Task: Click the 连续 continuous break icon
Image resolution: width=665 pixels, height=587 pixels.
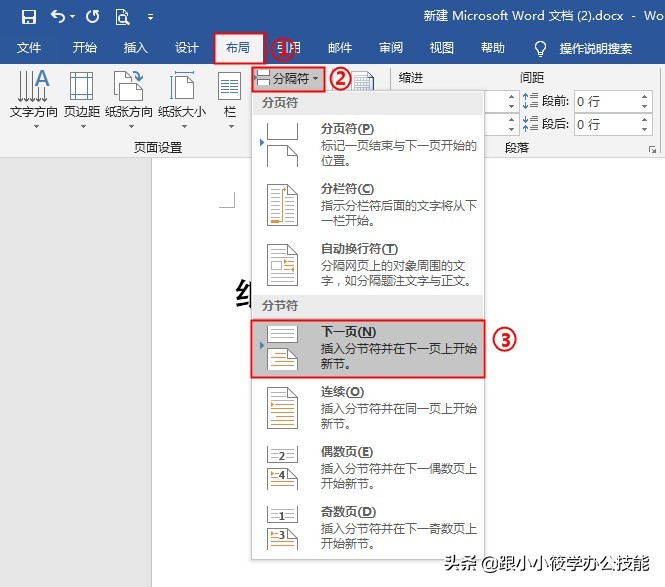Action: [x=282, y=408]
